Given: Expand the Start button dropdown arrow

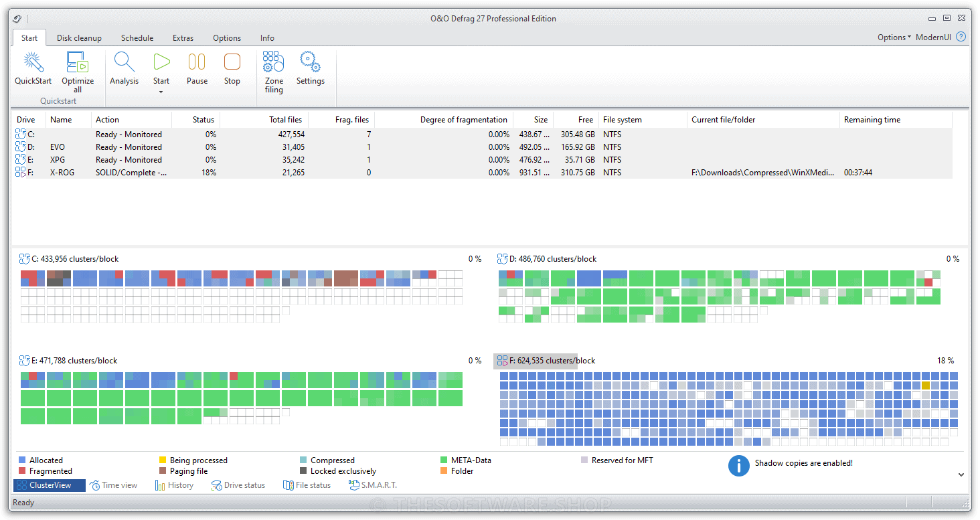Looking at the screenshot, I should [x=161, y=92].
